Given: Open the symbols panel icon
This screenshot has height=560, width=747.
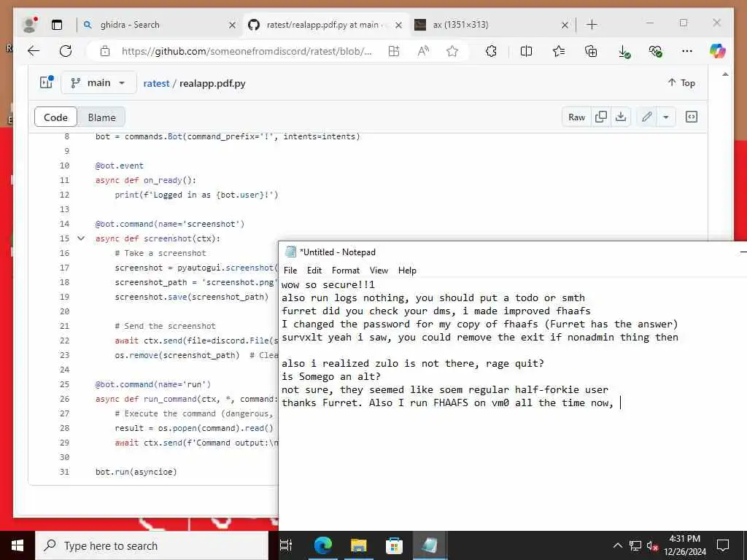Looking at the screenshot, I should [x=692, y=117].
